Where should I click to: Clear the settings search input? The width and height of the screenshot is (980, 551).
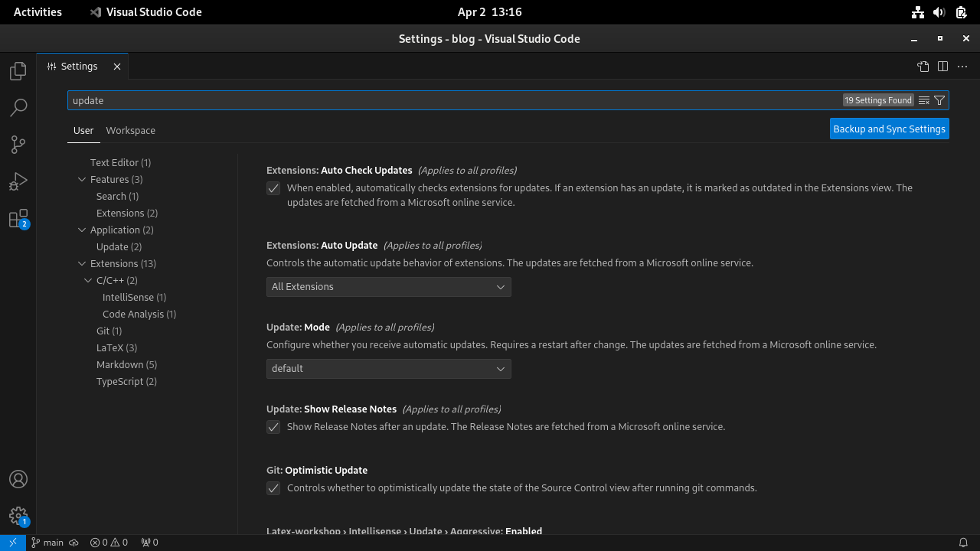(924, 100)
